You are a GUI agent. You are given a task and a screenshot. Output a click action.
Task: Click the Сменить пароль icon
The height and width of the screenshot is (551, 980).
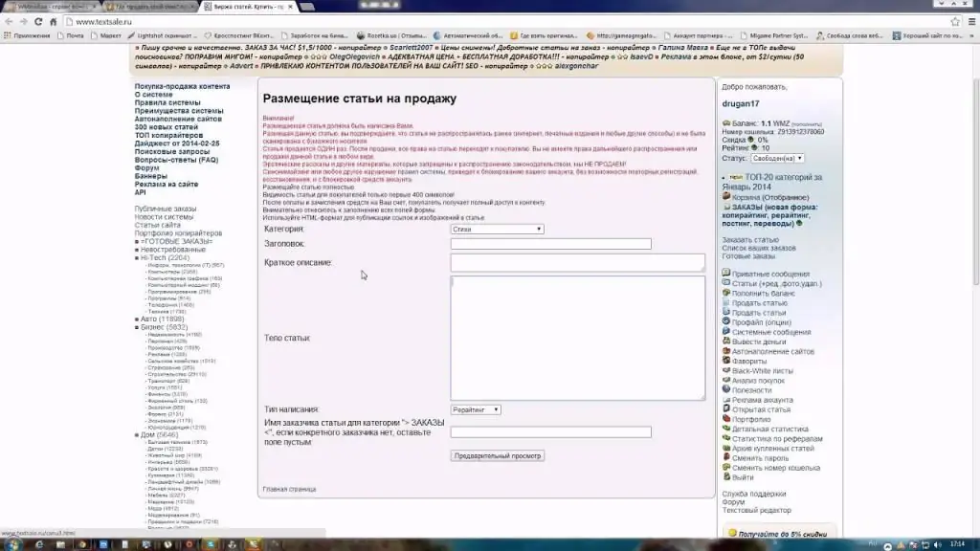pyautogui.click(x=726, y=457)
